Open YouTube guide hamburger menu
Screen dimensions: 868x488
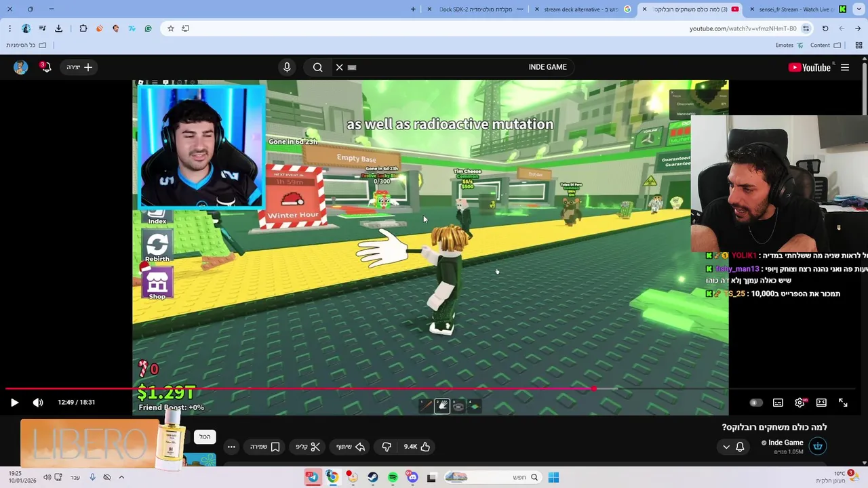click(845, 67)
